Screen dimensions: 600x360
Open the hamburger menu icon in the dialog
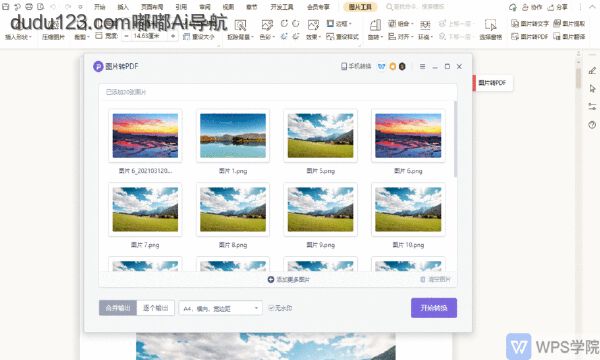tap(422, 67)
